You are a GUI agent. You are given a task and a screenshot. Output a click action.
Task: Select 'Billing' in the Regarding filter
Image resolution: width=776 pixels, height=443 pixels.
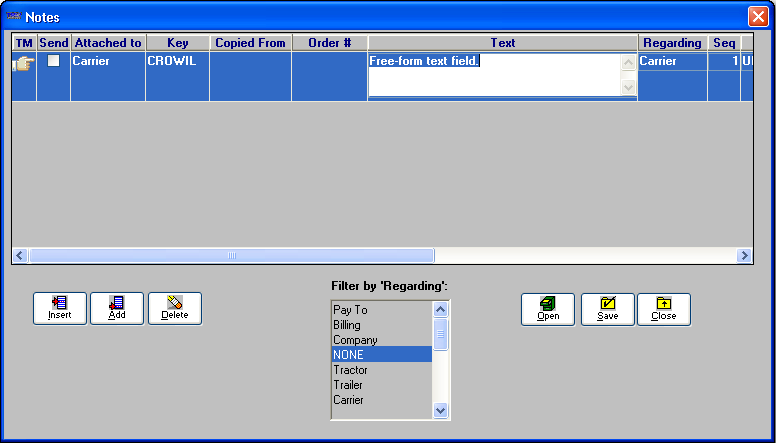tap(382, 325)
